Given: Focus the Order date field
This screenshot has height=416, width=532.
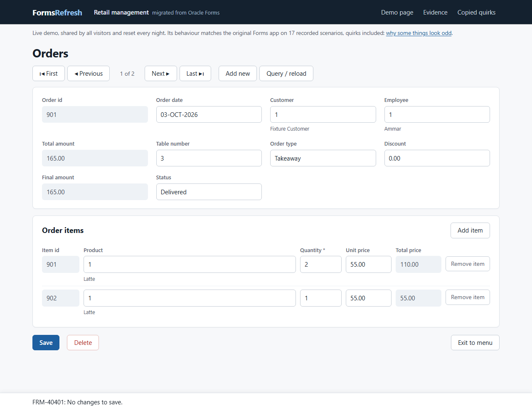Looking at the screenshot, I should pos(209,114).
